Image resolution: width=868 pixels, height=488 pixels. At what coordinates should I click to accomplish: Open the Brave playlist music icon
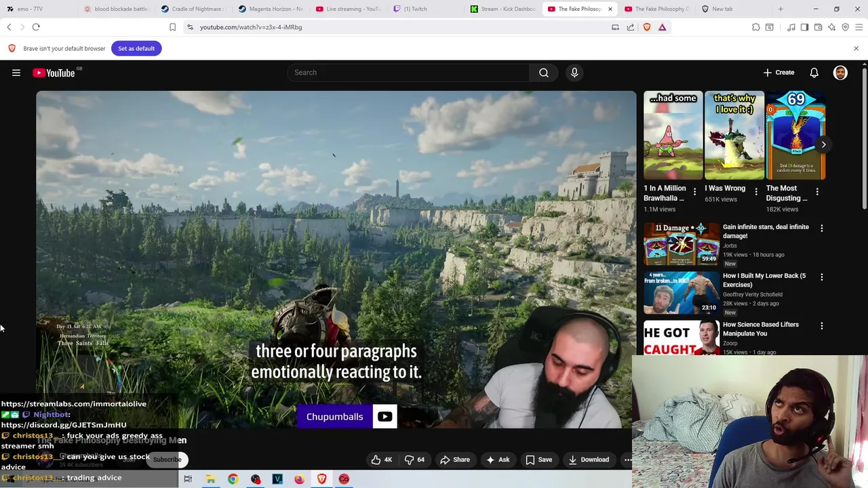point(791,27)
